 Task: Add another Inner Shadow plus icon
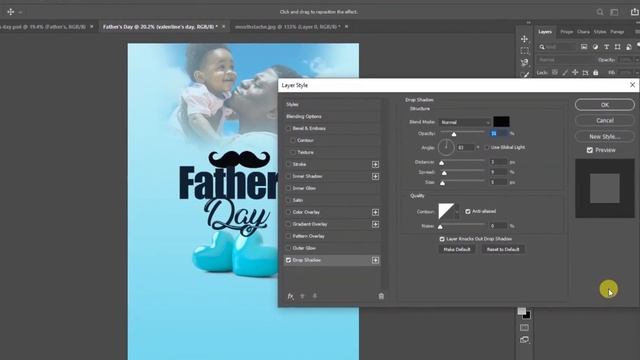375,176
